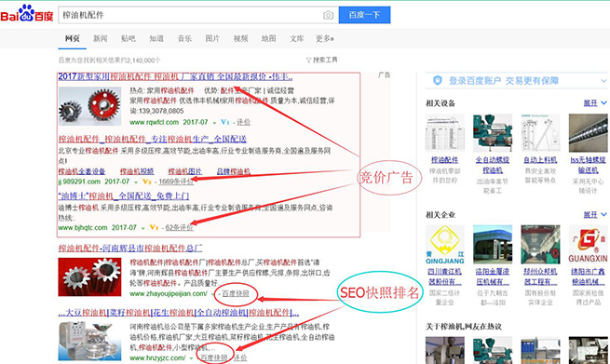610x364 pixels.
Task: Open 榨油机配件-河南辉县市榨油机配件总厂 result link
Action: click(130, 249)
